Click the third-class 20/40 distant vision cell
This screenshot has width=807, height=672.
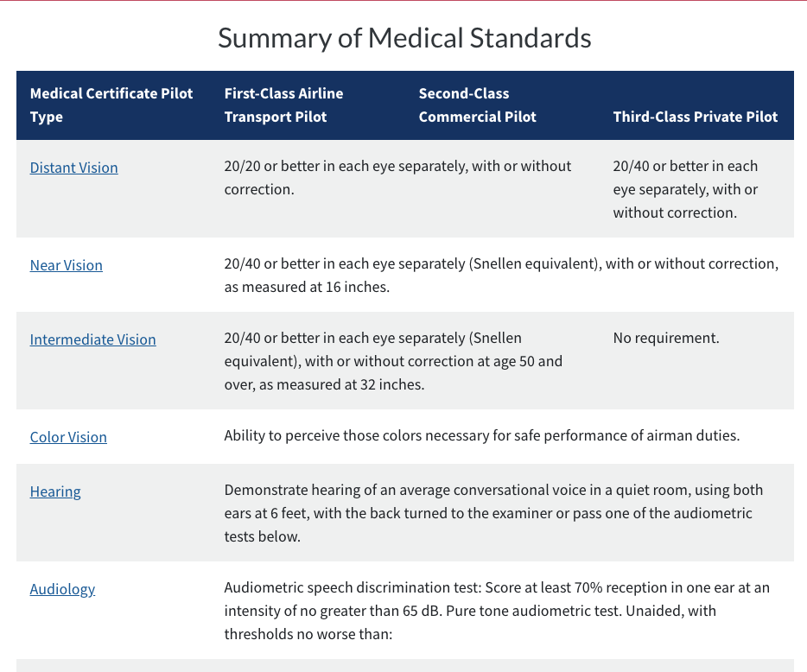click(x=685, y=188)
